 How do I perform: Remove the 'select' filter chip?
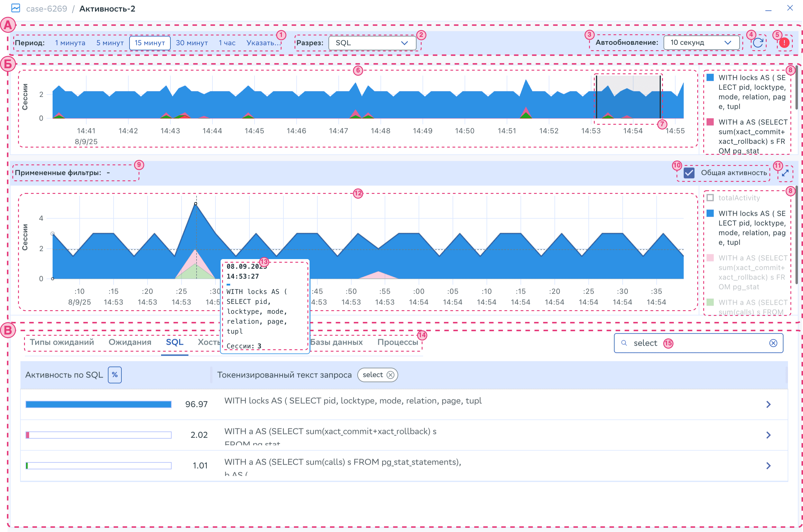tap(390, 375)
